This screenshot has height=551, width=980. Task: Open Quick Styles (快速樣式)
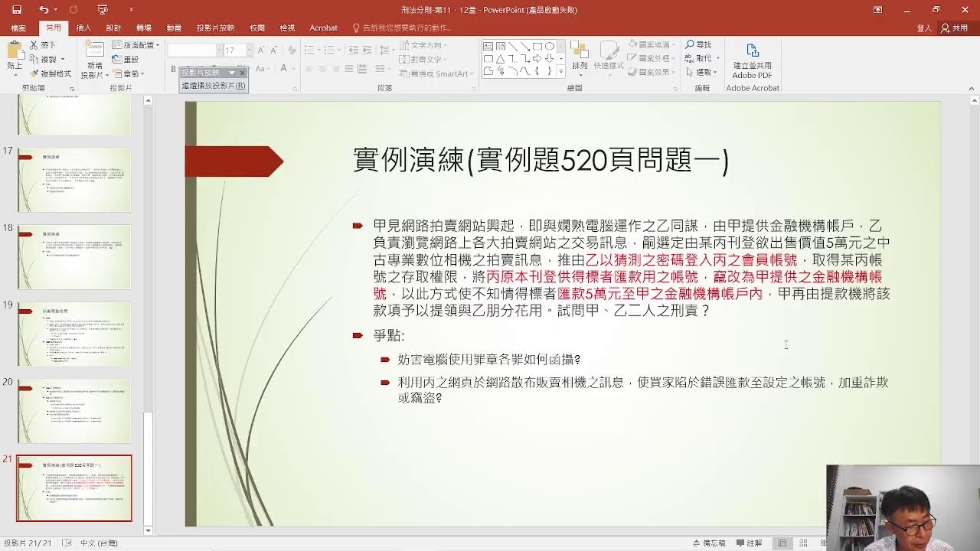pos(609,57)
